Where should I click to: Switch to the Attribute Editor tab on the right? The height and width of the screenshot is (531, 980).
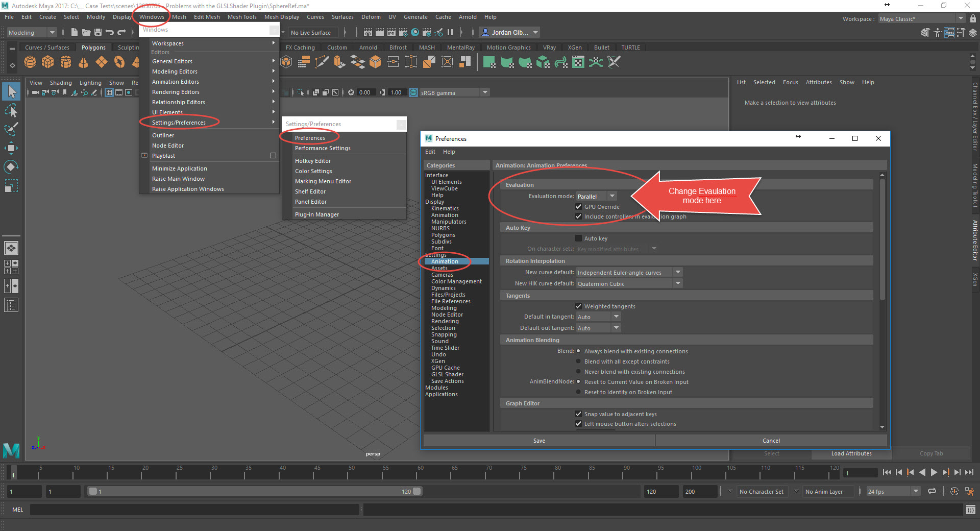(x=974, y=240)
